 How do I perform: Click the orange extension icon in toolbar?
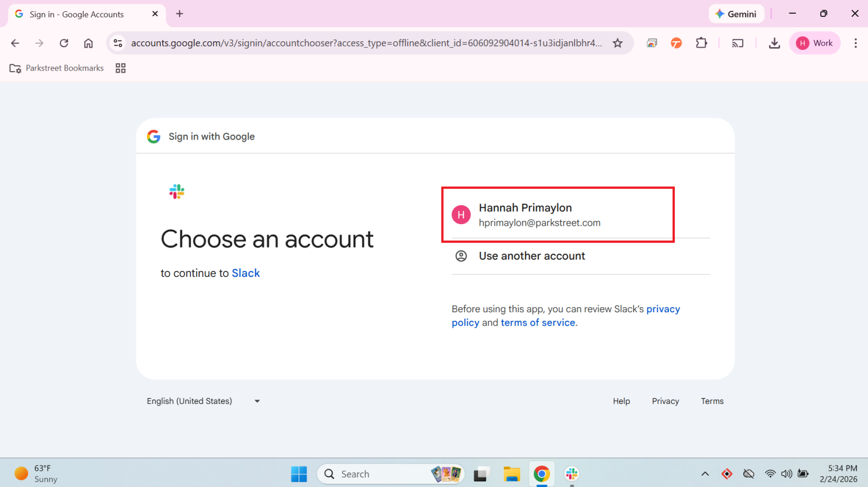point(676,43)
